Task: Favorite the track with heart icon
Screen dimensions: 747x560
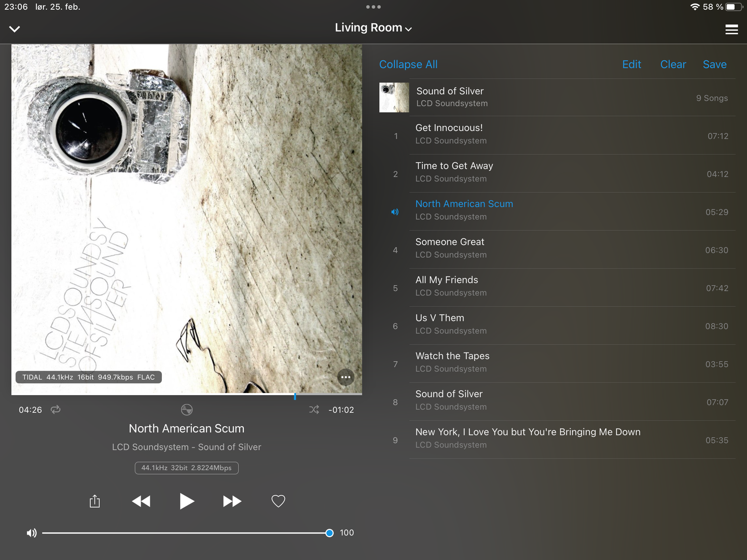Action: [279, 501]
